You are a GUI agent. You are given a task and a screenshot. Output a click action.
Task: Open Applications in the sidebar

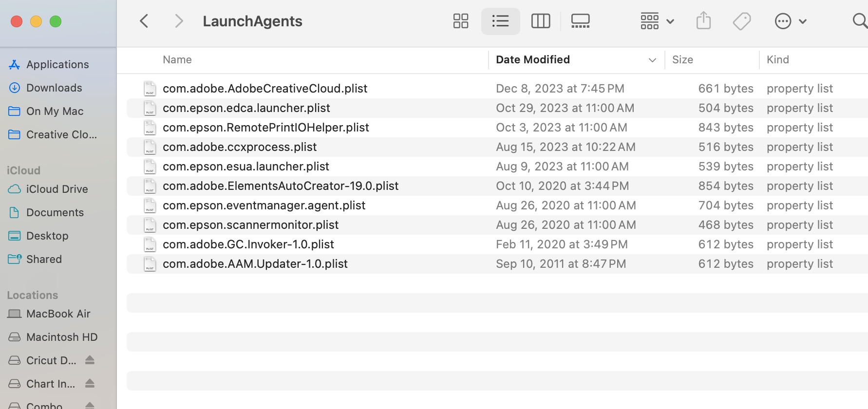[x=57, y=65]
